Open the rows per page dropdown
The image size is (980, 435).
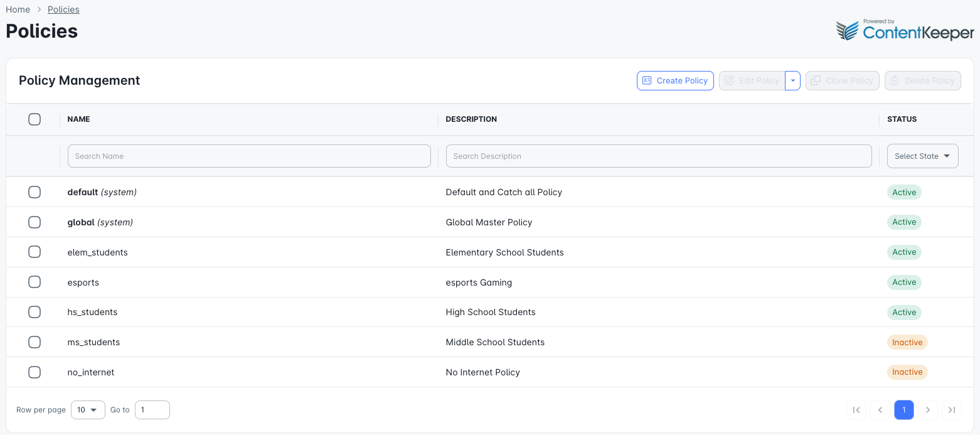click(x=88, y=409)
